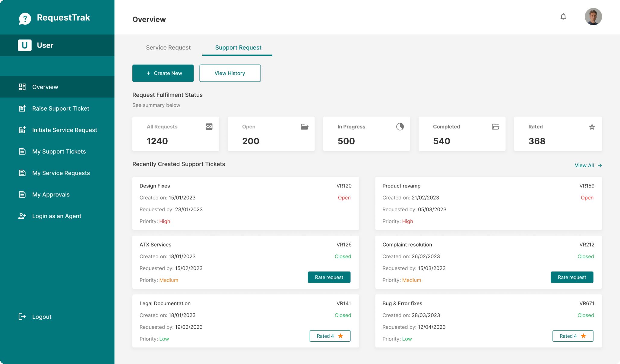Click the In Progress pie icon
This screenshot has height=364, width=620.
point(400,127)
